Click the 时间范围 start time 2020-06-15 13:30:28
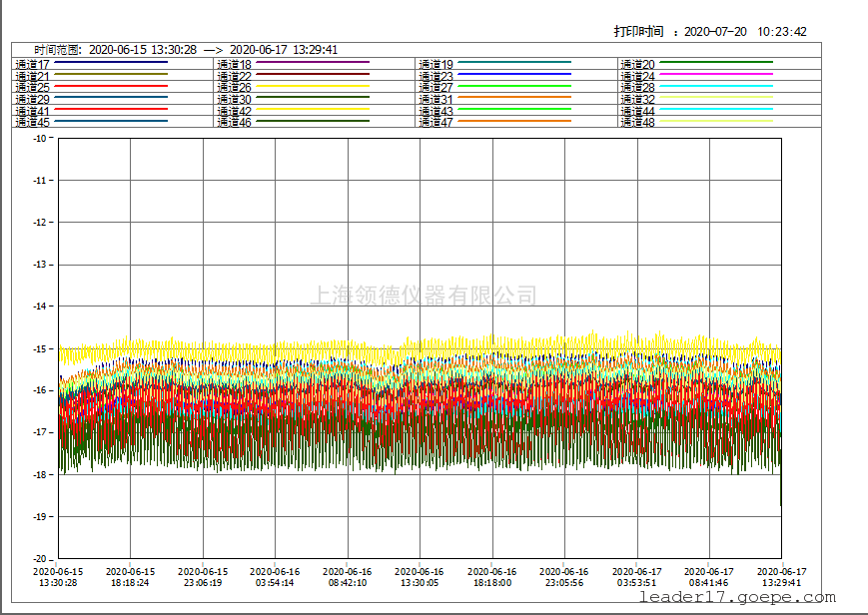Image resolution: width=868 pixels, height=615 pixels. coord(143,50)
